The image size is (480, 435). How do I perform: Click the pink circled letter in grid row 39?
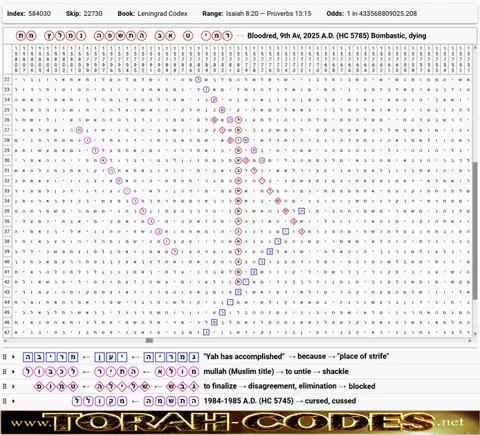coord(174,252)
